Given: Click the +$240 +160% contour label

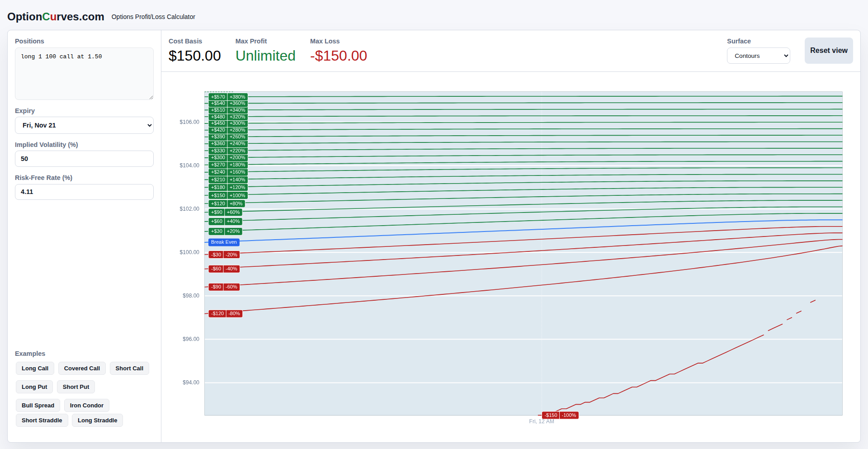Looking at the screenshot, I should pyautogui.click(x=228, y=172).
